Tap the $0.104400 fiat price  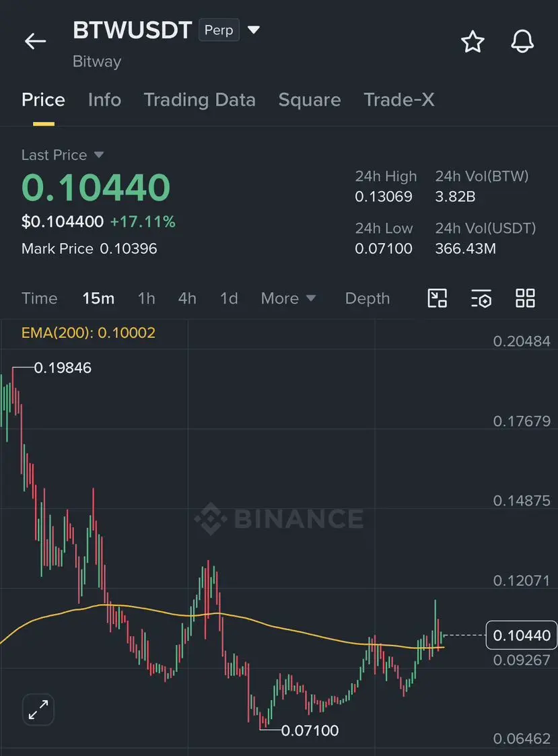63,221
